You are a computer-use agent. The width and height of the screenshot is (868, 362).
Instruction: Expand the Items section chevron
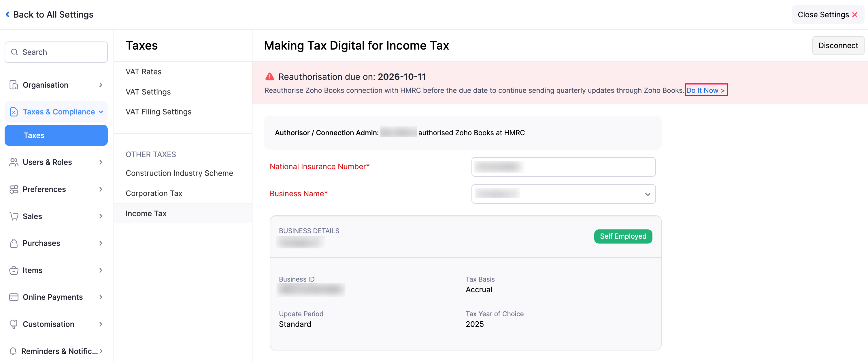point(101,270)
